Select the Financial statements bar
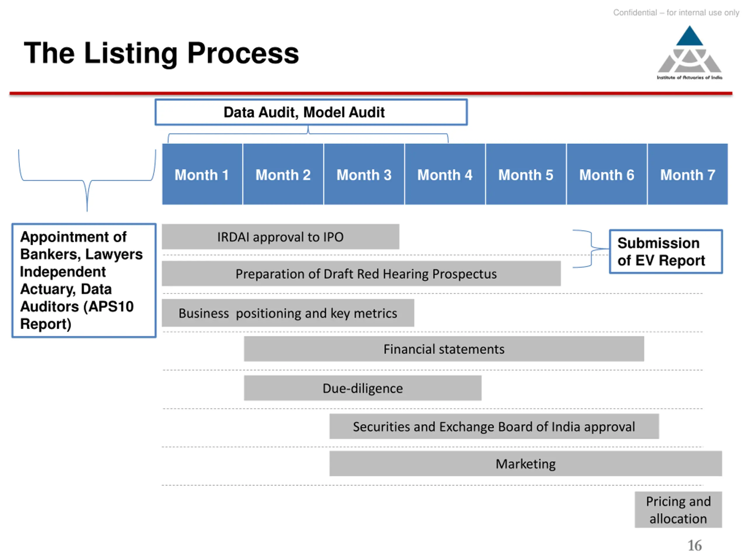The image size is (747, 560). [x=444, y=349]
